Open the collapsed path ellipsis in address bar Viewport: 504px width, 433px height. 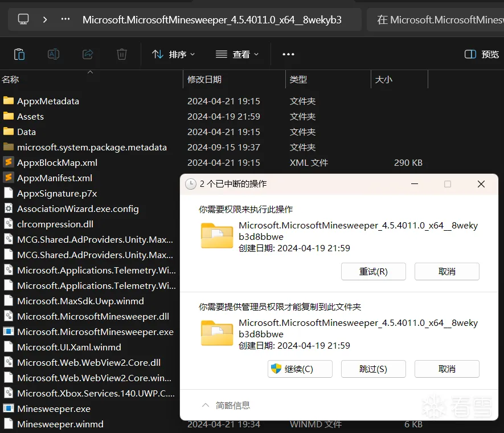pyautogui.click(x=65, y=19)
